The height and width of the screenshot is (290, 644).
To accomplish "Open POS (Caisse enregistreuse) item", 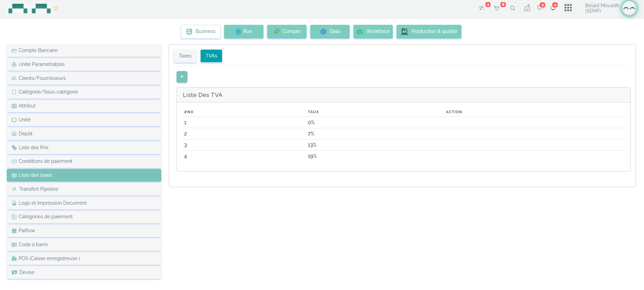I will (84, 258).
